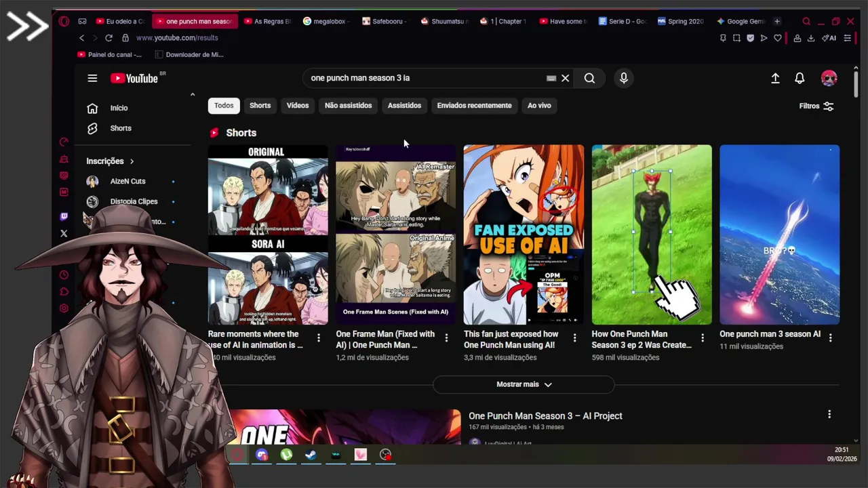
Task: Expand 'Mostrar mais' shorts
Action: point(524,384)
